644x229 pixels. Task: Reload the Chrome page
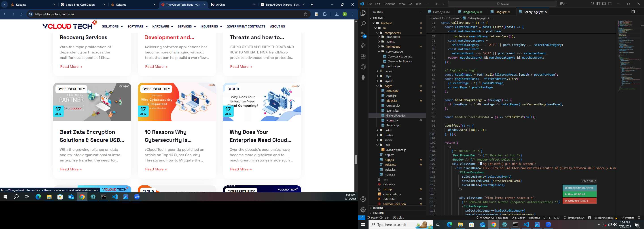pyautogui.click(x=21, y=14)
